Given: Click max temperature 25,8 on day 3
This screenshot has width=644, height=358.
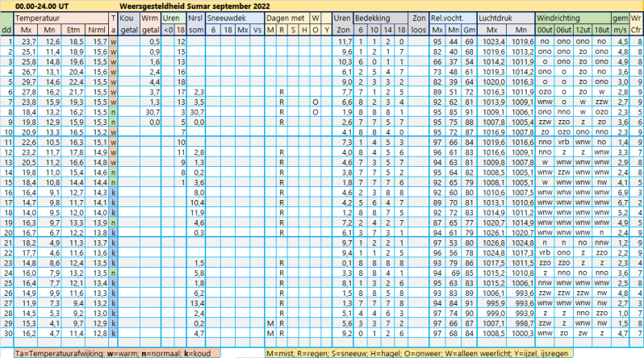Looking at the screenshot, I should tap(27, 60).
